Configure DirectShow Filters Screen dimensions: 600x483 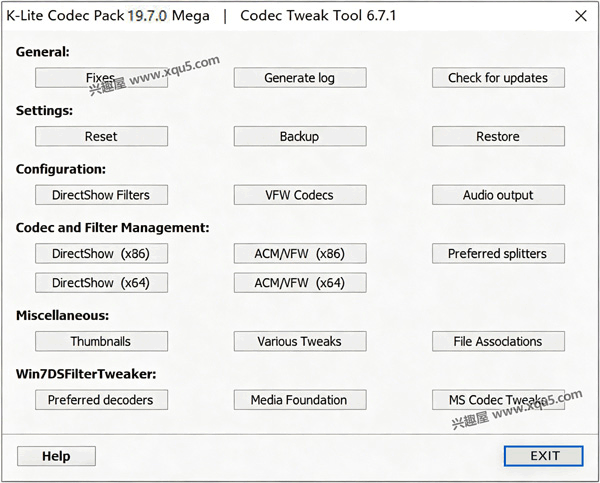coord(101,195)
